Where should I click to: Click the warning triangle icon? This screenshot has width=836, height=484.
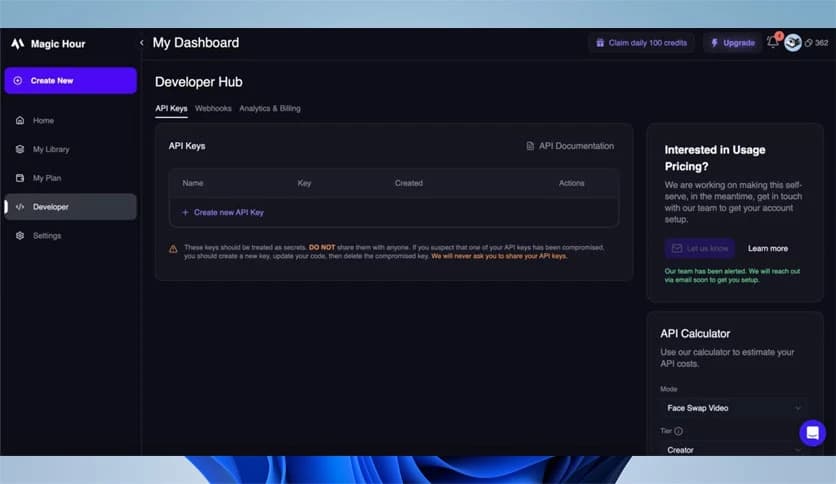point(173,249)
